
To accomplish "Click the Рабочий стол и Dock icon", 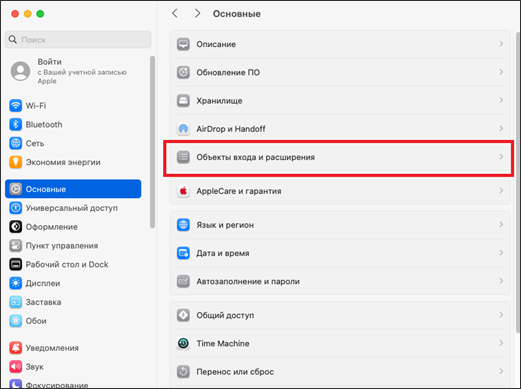I will (15, 264).
